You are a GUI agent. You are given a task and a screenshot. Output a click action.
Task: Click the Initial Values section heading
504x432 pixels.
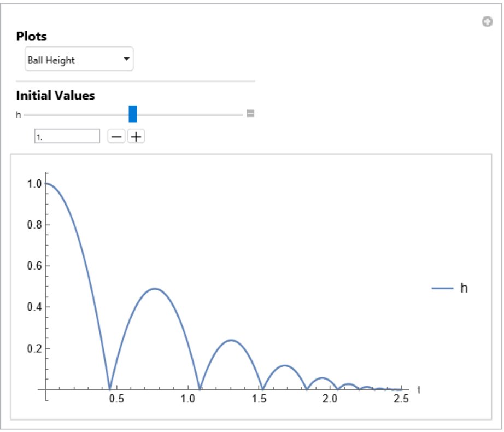pos(55,95)
